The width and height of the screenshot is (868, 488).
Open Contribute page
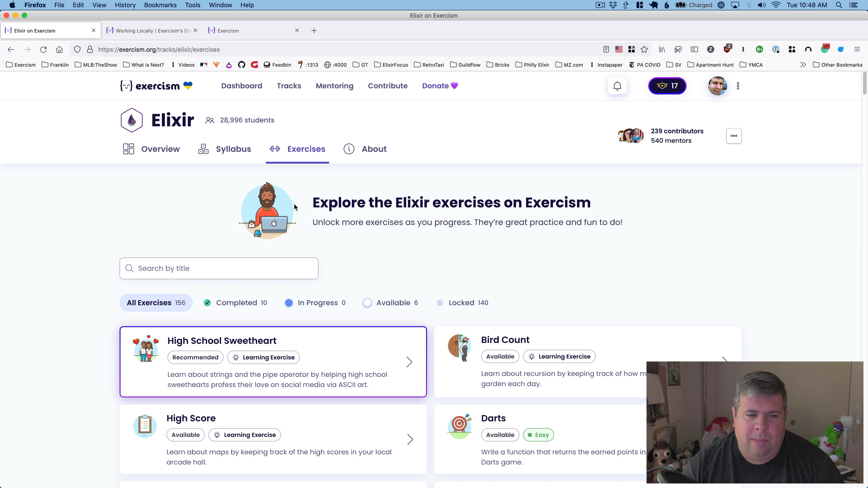[387, 86]
